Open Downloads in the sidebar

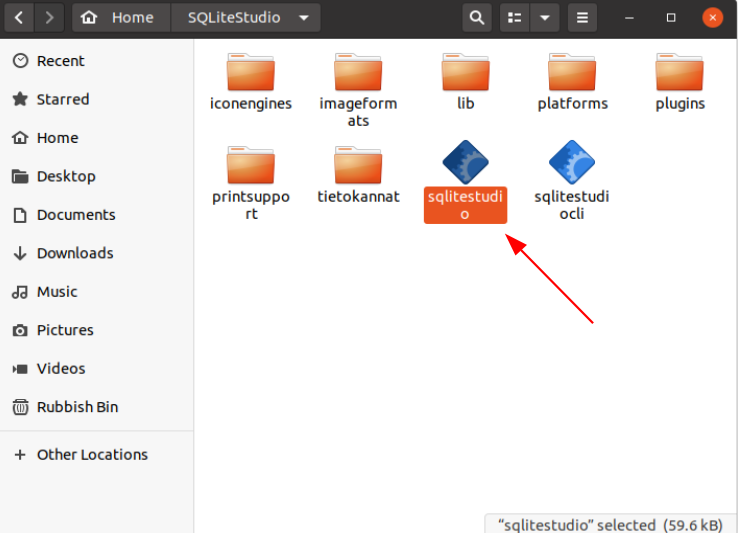pos(75,253)
